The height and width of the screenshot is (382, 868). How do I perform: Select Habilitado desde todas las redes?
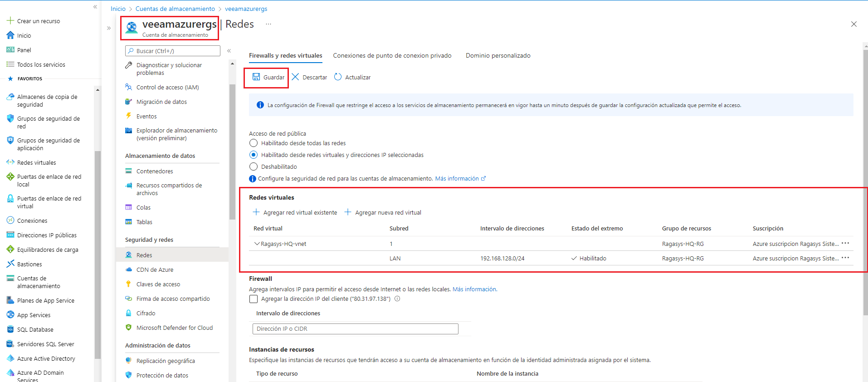(x=254, y=143)
